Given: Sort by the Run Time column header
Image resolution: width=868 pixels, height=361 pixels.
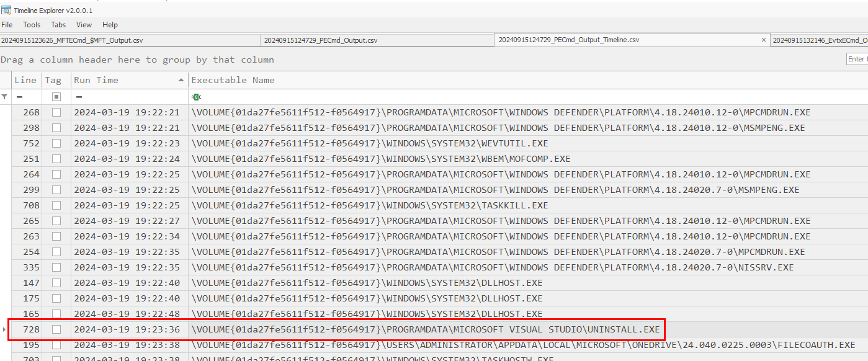Looking at the screenshot, I should [x=130, y=80].
